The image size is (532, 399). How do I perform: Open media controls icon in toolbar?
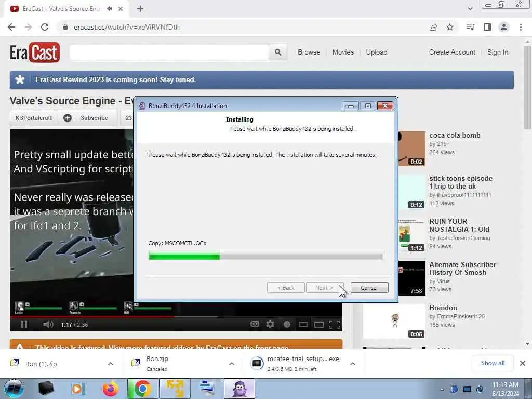470,27
